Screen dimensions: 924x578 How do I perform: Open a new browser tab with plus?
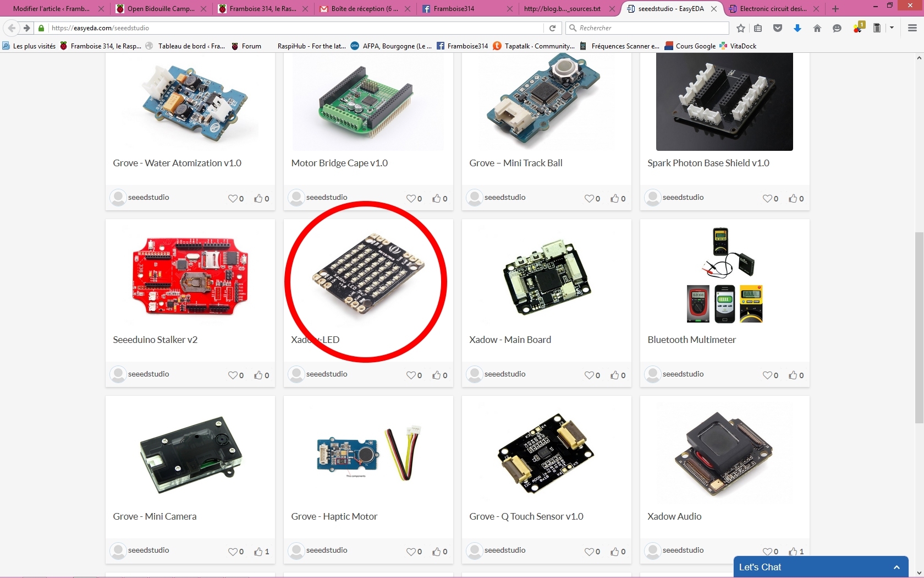[x=835, y=9]
